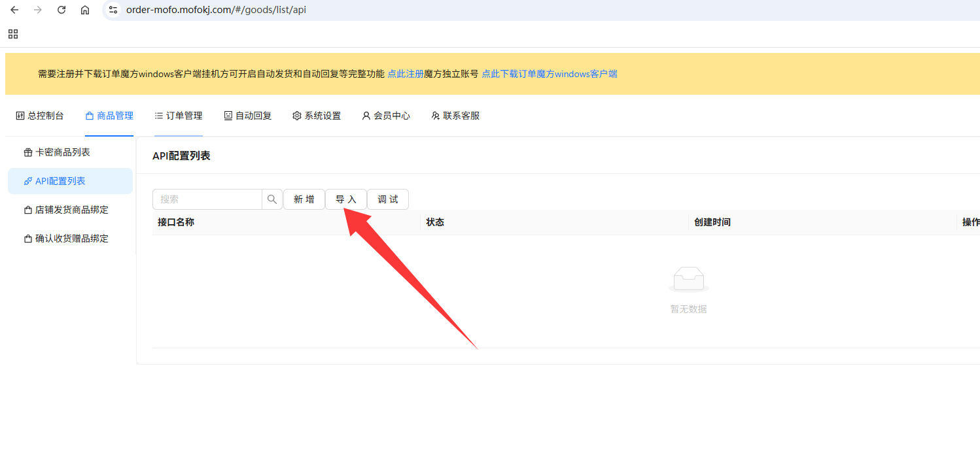Open 自动回复 menu
This screenshot has height=464, width=980.
248,116
